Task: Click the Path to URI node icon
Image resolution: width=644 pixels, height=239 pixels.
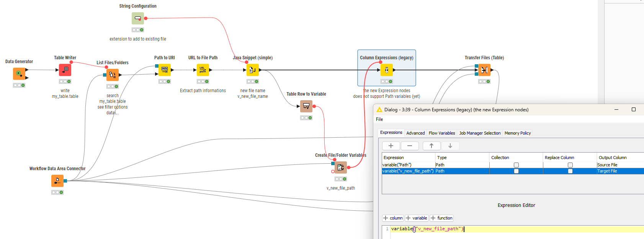Action: pos(165,70)
